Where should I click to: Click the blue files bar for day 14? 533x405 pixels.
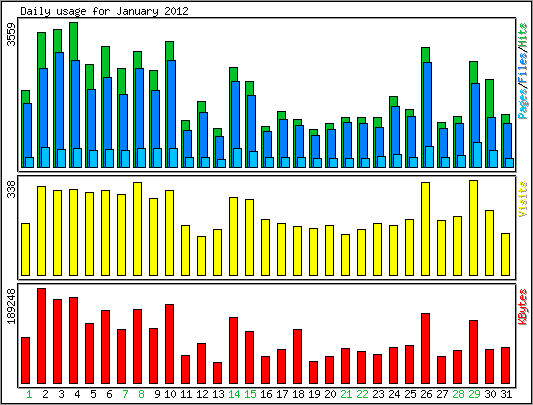(x=235, y=114)
